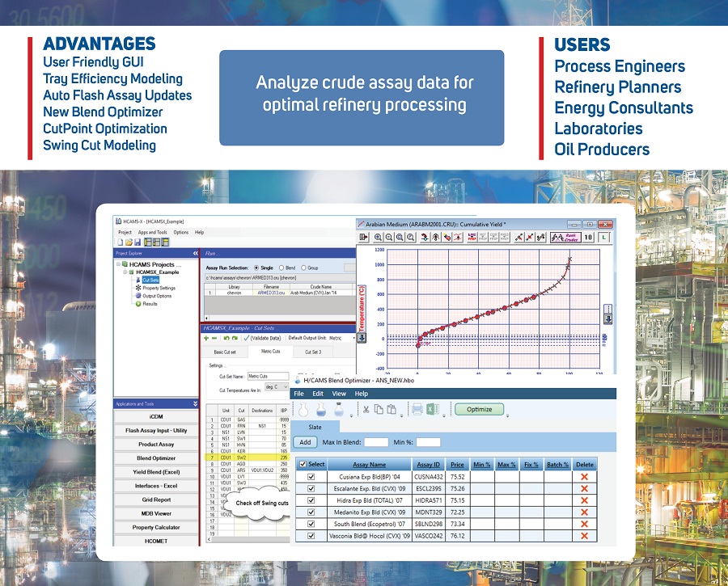Screen dimensions: 728x586
Task: Collapse the Applications and Tools panel chevron
Action: pyautogui.click(x=195, y=403)
